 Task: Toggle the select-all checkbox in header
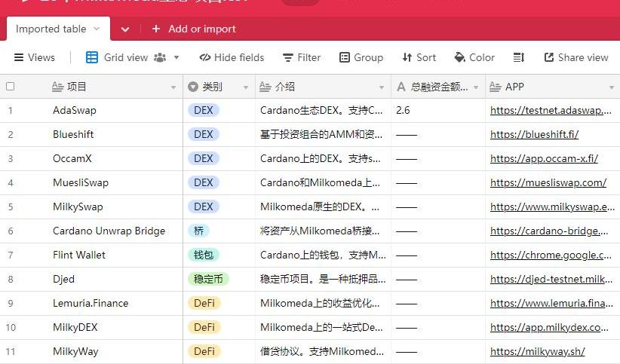coord(11,87)
